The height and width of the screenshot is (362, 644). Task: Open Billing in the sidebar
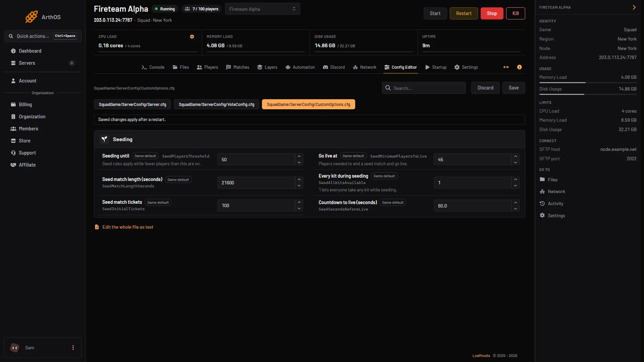43,105
